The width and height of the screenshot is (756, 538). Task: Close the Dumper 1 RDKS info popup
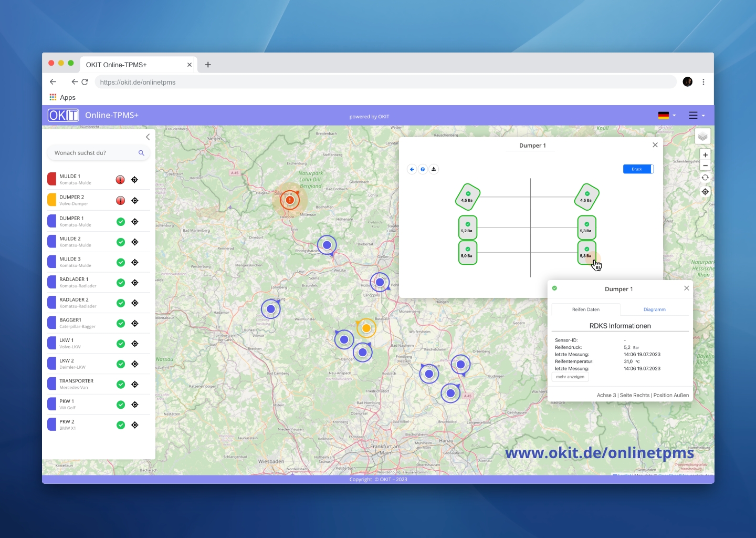click(x=686, y=288)
